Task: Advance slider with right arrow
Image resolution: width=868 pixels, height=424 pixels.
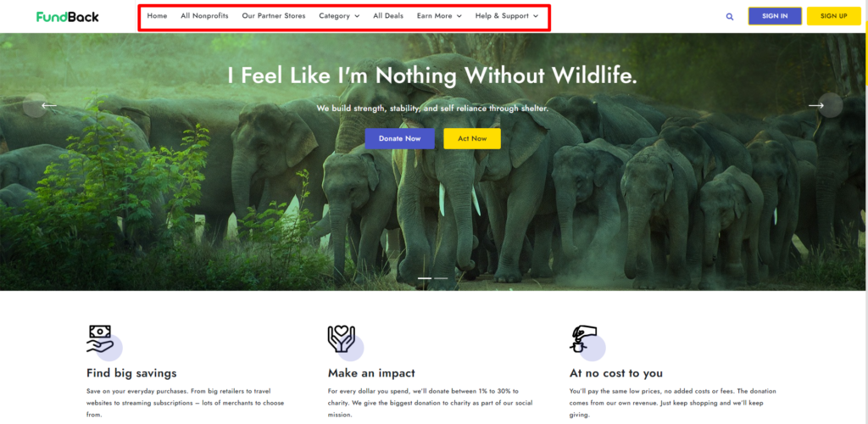Action: [x=816, y=105]
